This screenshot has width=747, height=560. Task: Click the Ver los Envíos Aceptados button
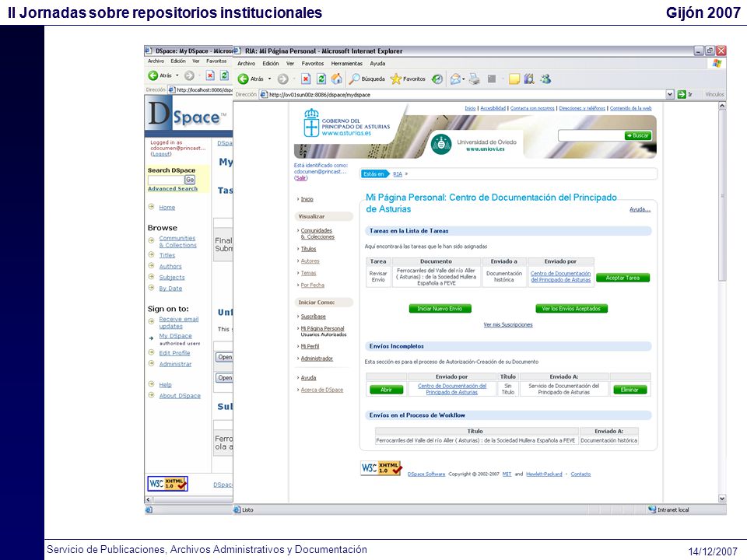coord(571,309)
